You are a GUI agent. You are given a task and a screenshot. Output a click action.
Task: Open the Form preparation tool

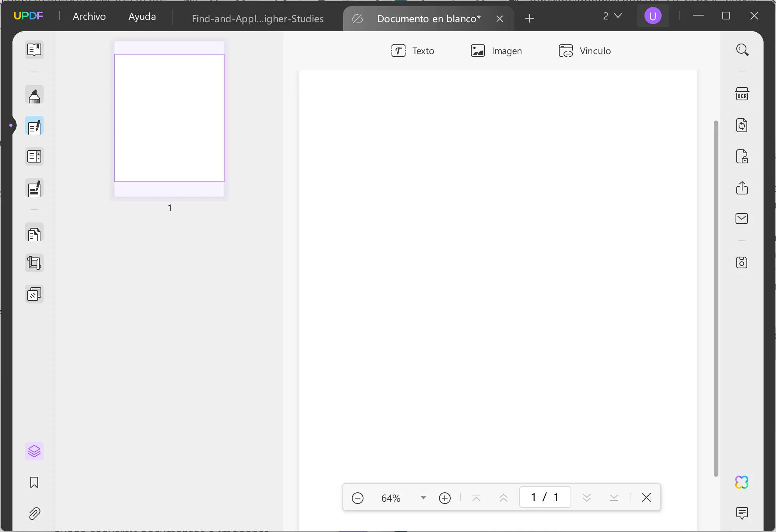pyautogui.click(x=34, y=156)
